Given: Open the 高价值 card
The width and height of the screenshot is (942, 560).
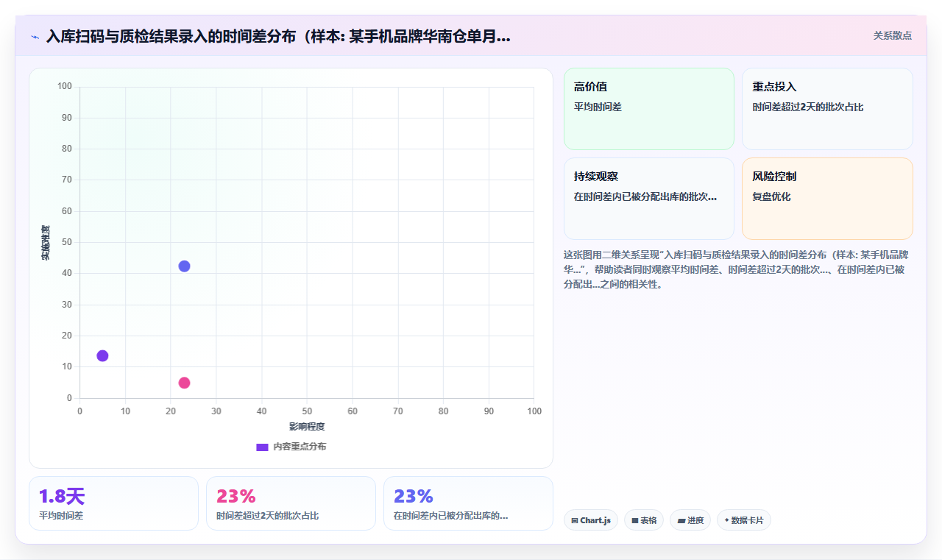Looking at the screenshot, I should click(649, 109).
